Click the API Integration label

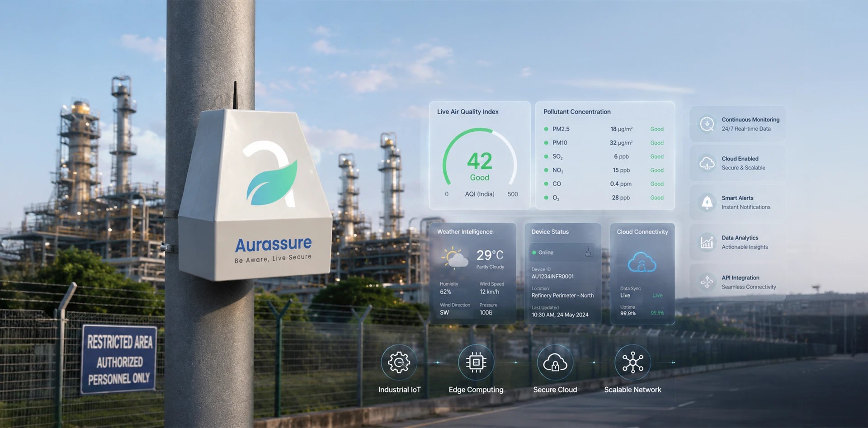[741, 278]
